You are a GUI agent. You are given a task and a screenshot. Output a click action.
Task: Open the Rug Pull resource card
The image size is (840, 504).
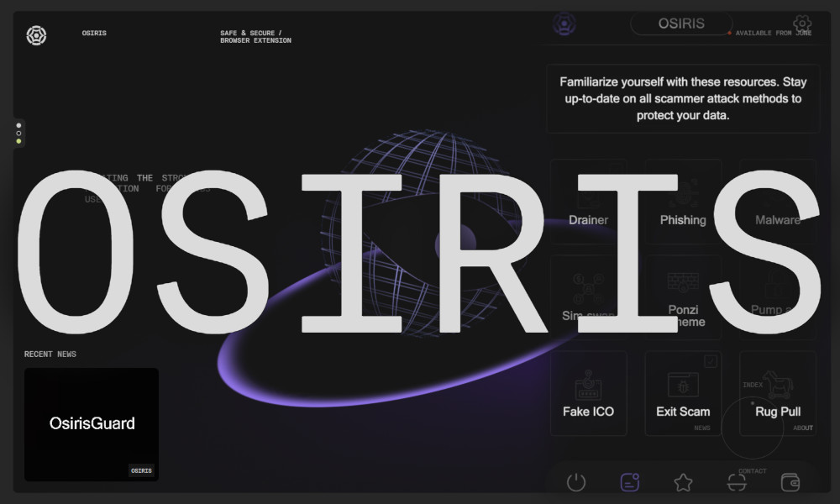777,393
